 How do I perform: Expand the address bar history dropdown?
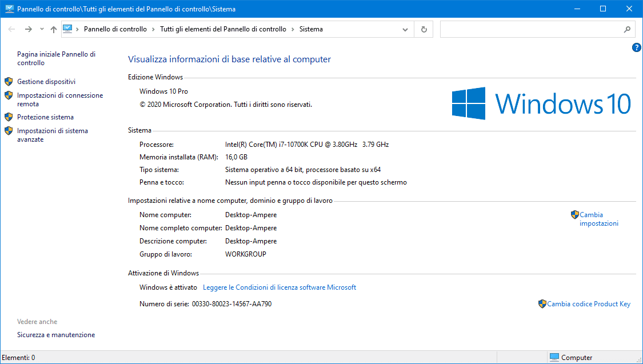click(405, 29)
